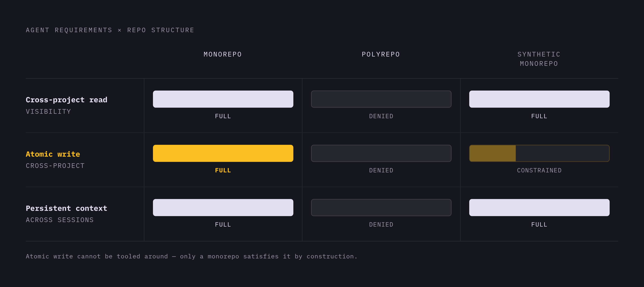Click the white Cross-project read monorepo bar
This screenshot has height=287, width=644.
[223, 99]
